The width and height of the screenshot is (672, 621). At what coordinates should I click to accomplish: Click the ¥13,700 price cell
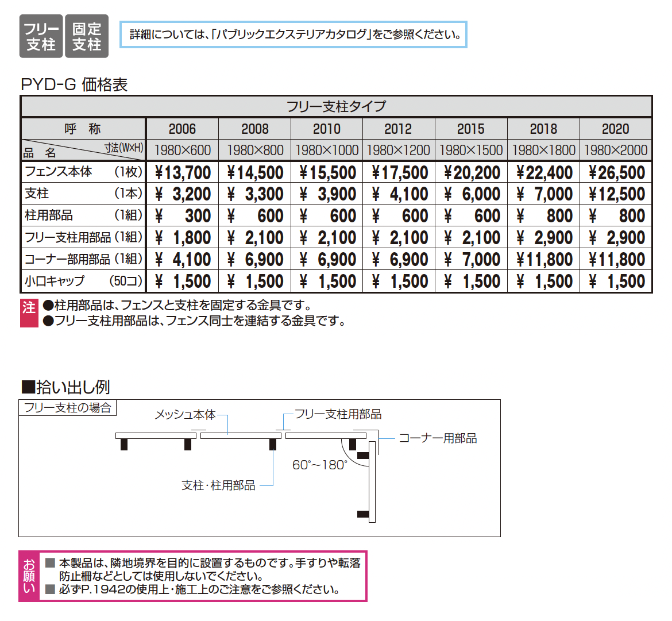[182, 173]
